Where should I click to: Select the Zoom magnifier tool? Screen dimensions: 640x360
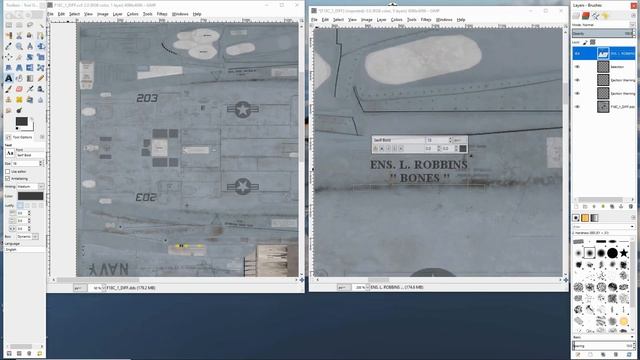coord(19,47)
